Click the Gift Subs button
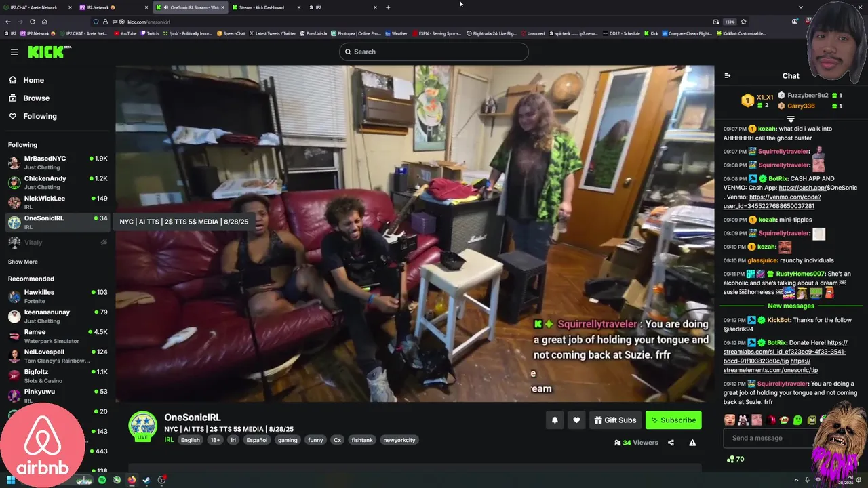This screenshot has height=488, width=868. click(615, 420)
